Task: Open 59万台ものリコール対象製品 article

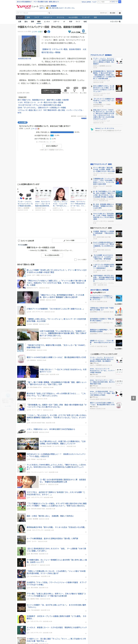Action: click(56, 455)
